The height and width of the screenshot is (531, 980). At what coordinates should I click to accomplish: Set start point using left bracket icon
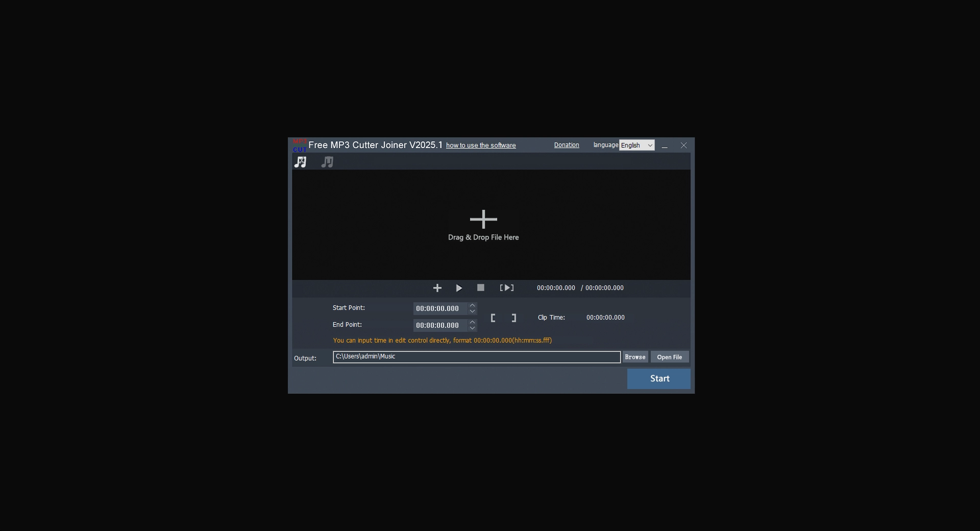click(x=493, y=318)
